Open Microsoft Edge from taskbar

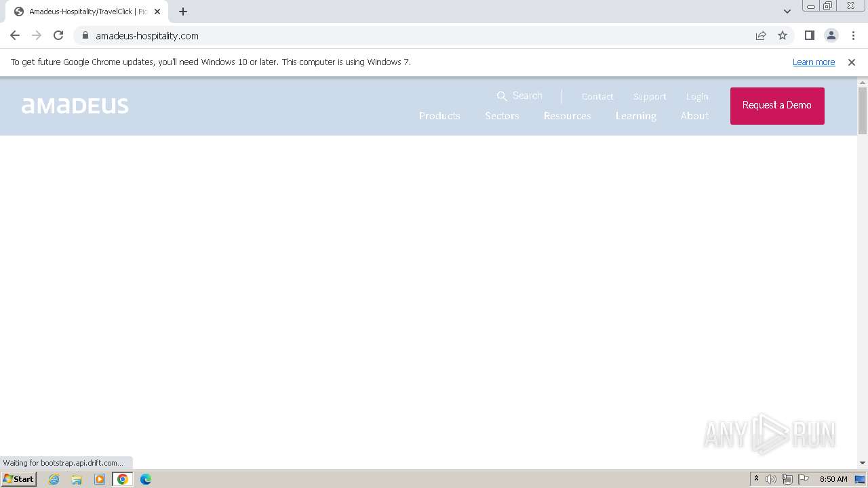(146, 479)
